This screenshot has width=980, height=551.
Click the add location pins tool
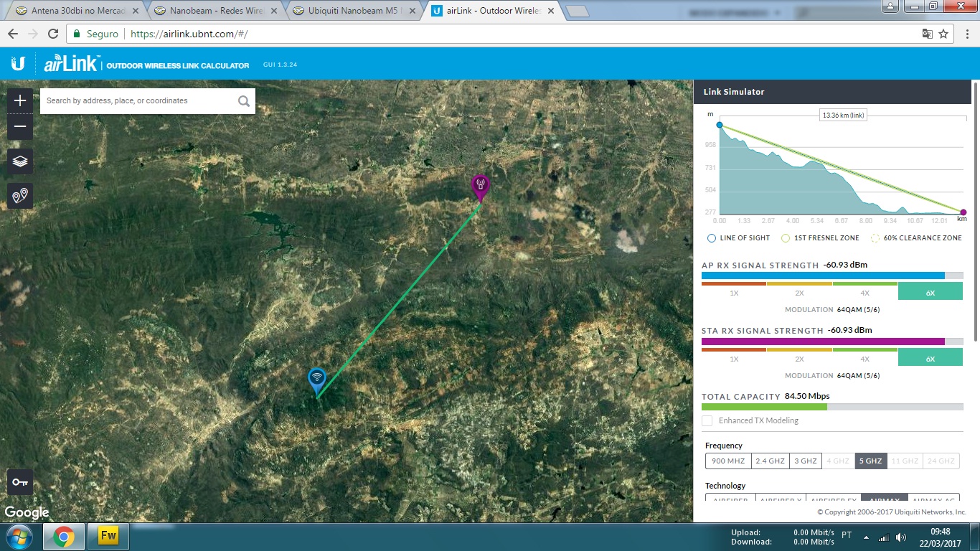[20, 195]
